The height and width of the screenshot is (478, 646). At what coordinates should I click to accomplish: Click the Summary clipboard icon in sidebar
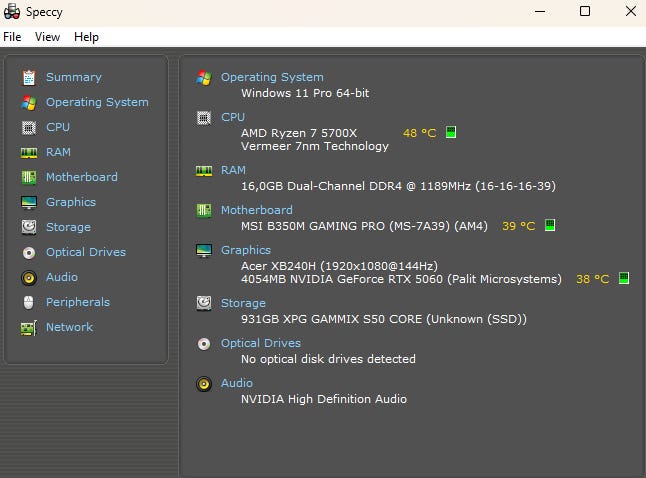click(28, 77)
